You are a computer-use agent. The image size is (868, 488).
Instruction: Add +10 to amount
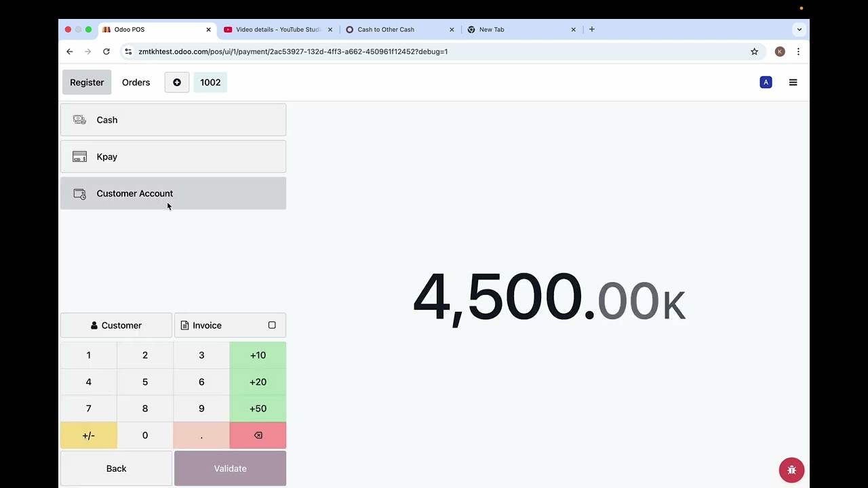258,355
